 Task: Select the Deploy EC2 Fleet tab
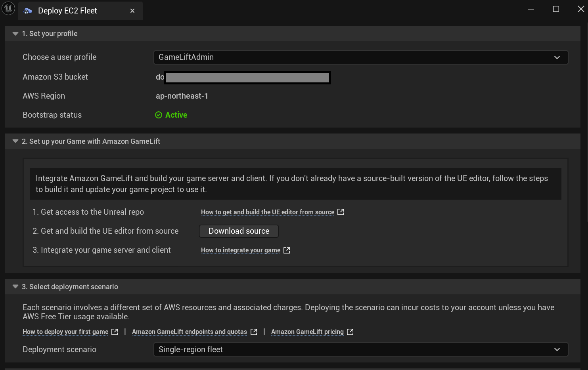tap(67, 11)
